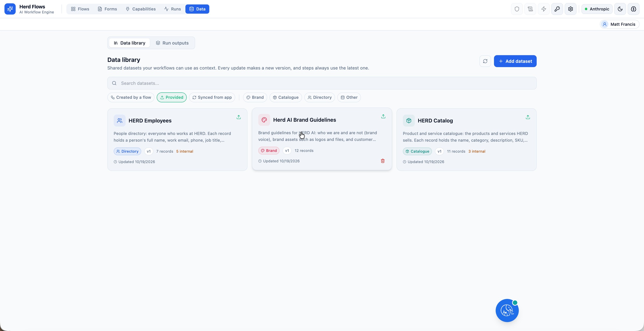Open the key icon for API keys
This screenshot has width=644, height=331.
[x=557, y=9]
